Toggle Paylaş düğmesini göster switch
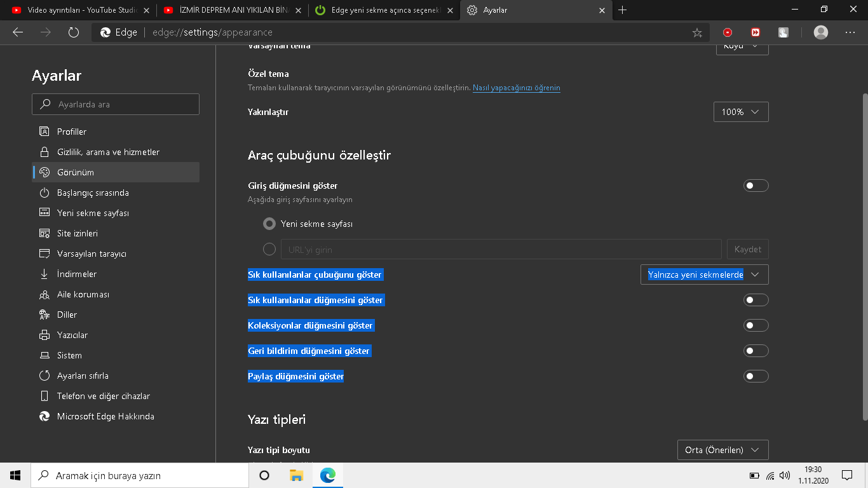Viewport: 868px width, 488px height. [756, 376]
